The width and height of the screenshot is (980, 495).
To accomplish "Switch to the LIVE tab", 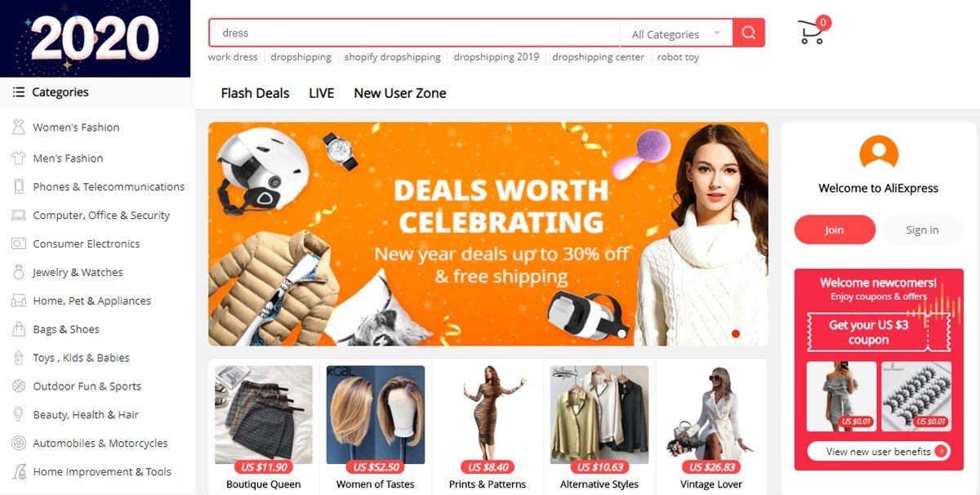I will point(322,93).
